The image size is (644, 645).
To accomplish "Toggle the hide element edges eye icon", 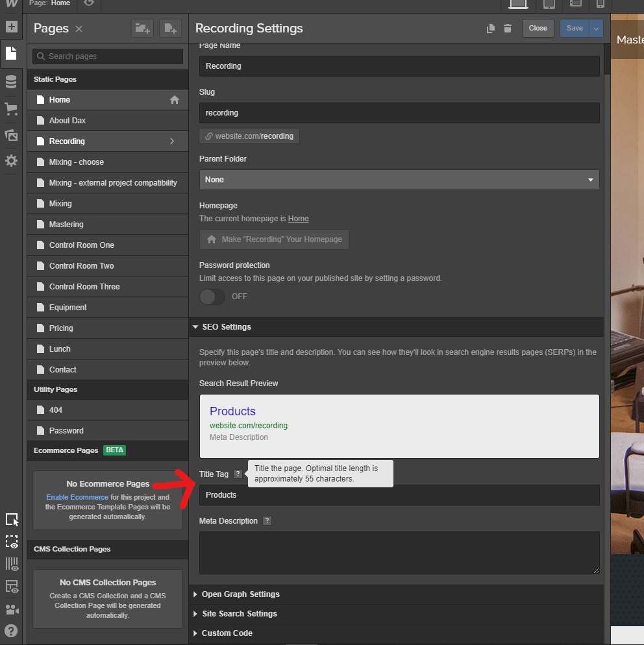I will pyautogui.click(x=12, y=542).
